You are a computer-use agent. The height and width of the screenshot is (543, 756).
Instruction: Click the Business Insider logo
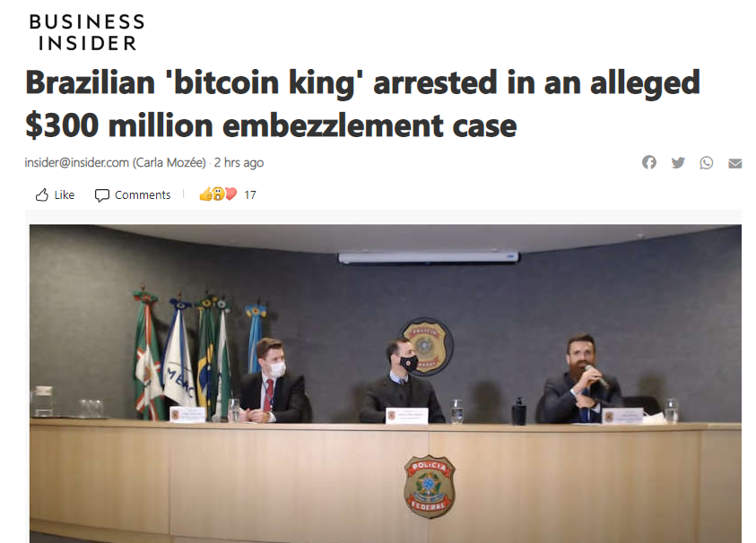pos(87,32)
